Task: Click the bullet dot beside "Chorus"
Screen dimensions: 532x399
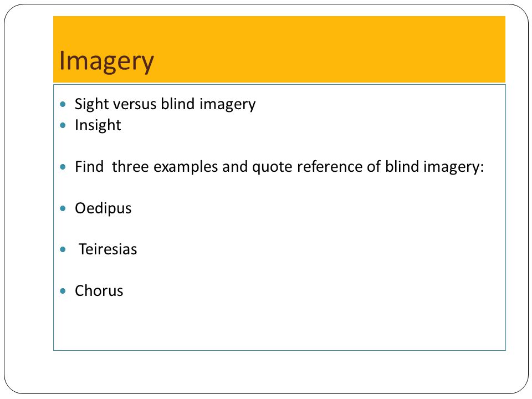Action: click(x=63, y=291)
